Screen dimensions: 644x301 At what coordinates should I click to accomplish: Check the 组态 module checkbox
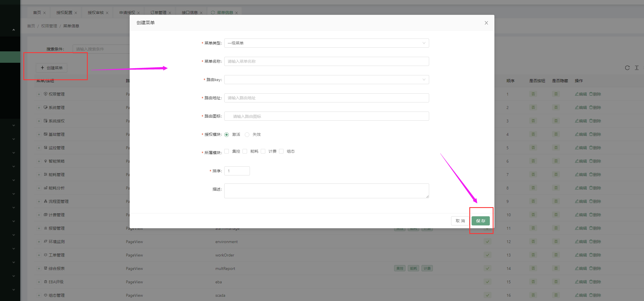point(281,151)
